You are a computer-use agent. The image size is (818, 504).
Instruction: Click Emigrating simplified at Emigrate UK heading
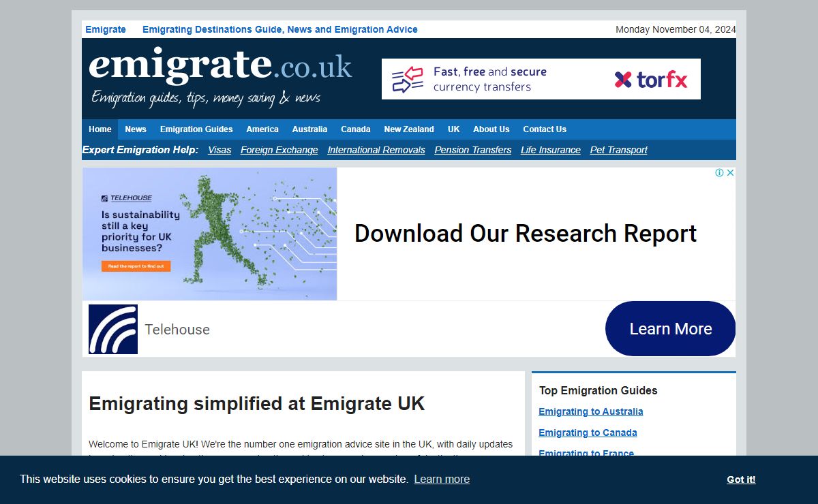point(257,403)
